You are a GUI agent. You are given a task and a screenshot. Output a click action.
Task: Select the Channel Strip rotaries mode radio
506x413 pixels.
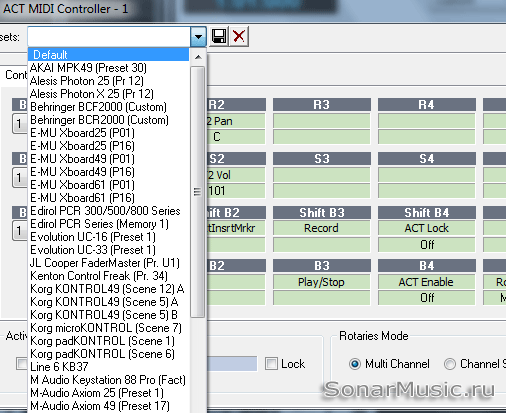(x=450, y=364)
